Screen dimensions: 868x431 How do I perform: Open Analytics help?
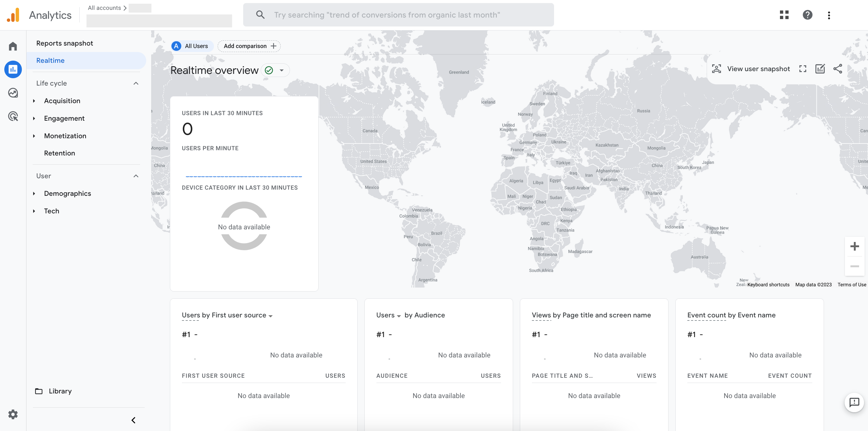coord(807,15)
